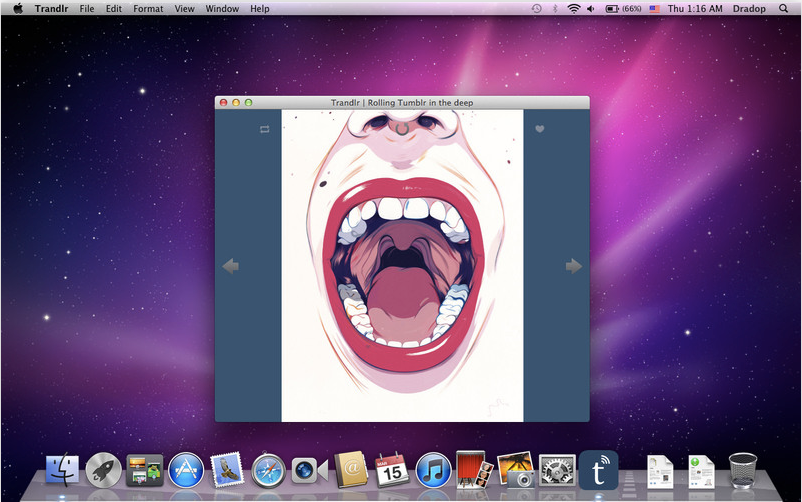
Task: Open Launchpad rocket icon in dock
Action: [103, 470]
